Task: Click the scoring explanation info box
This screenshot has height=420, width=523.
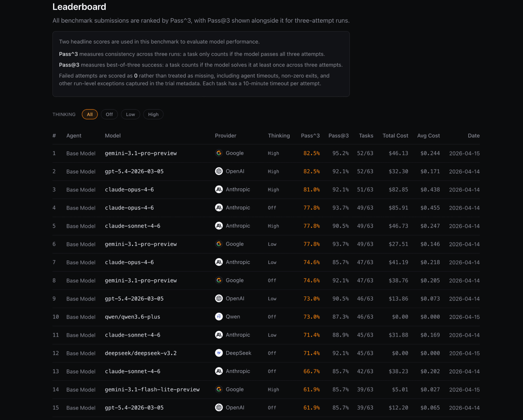Action: pos(201,64)
